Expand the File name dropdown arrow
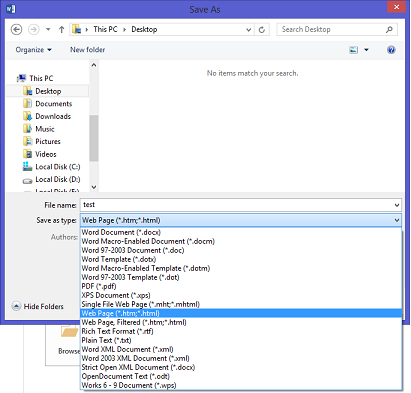411x393 pixels. click(x=397, y=205)
